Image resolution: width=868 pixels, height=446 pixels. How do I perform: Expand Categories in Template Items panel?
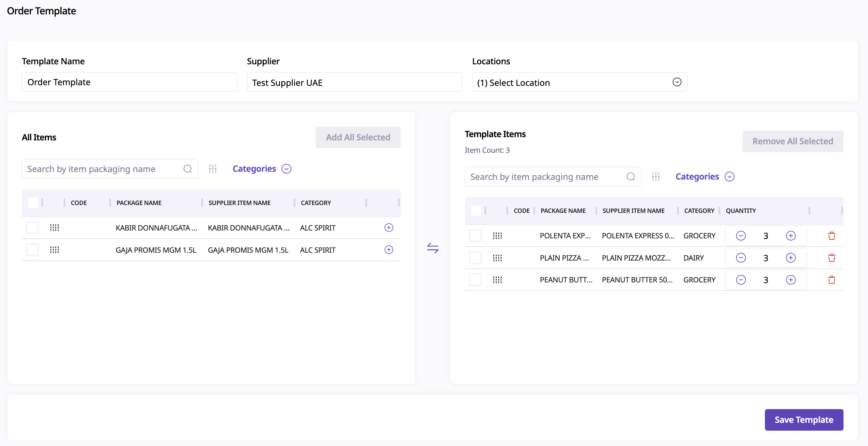pyautogui.click(x=705, y=177)
